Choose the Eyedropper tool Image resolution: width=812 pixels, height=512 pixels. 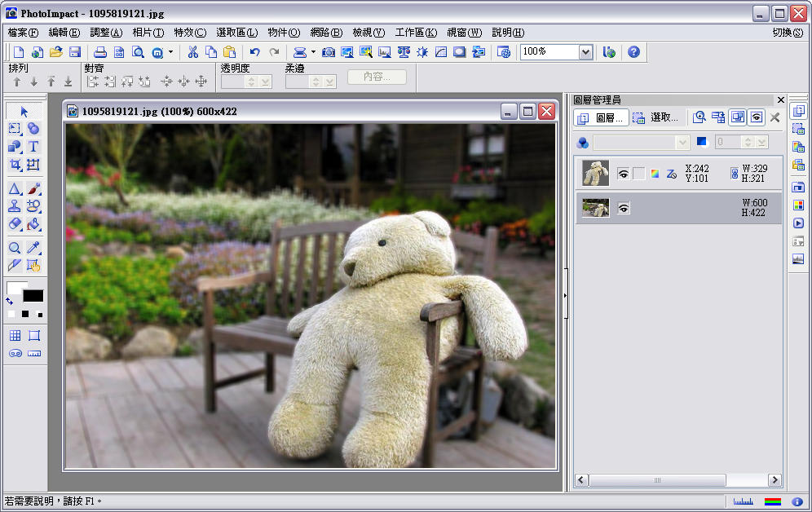pyautogui.click(x=33, y=248)
